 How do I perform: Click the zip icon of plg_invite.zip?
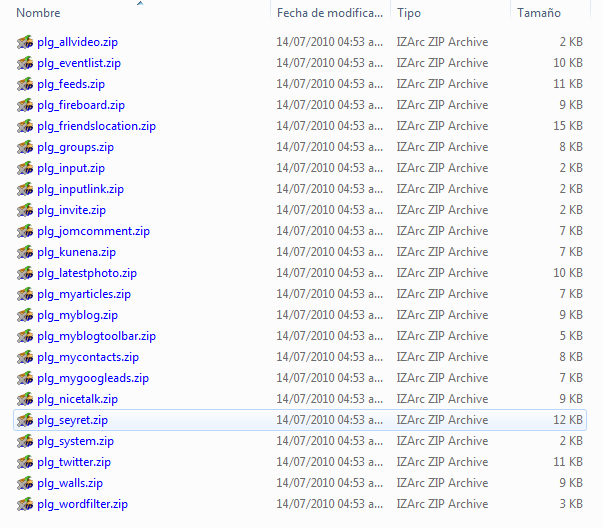[25, 210]
